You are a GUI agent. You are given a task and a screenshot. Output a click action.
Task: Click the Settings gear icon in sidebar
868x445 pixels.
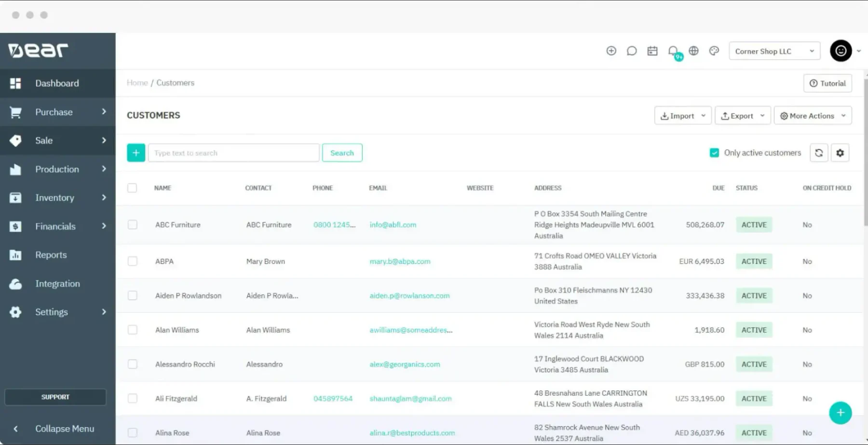coord(15,312)
